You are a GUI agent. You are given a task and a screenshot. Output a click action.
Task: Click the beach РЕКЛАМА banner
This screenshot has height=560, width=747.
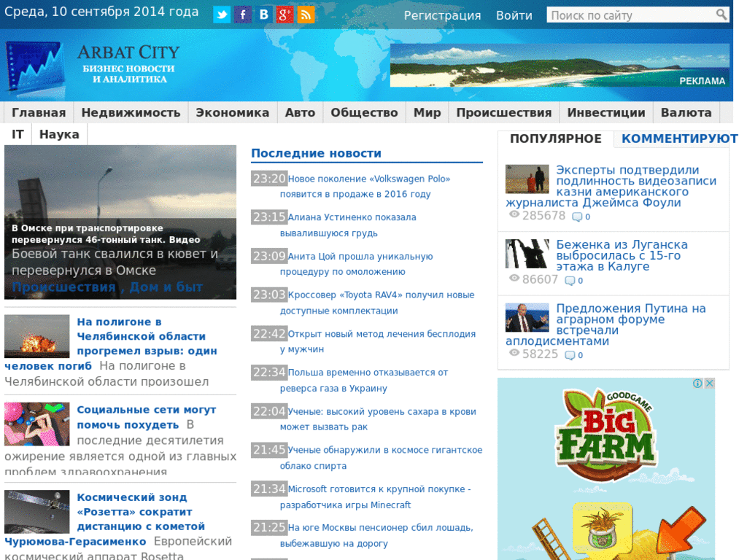click(560, 65)
